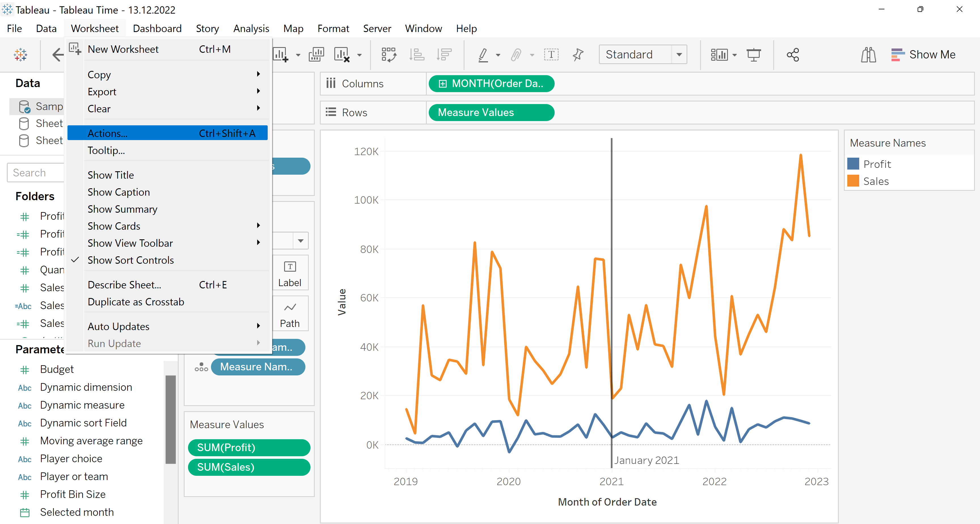980x524 pixels.
Task: Click the Swap Rows and Columns icon
Action: point(388,55)
